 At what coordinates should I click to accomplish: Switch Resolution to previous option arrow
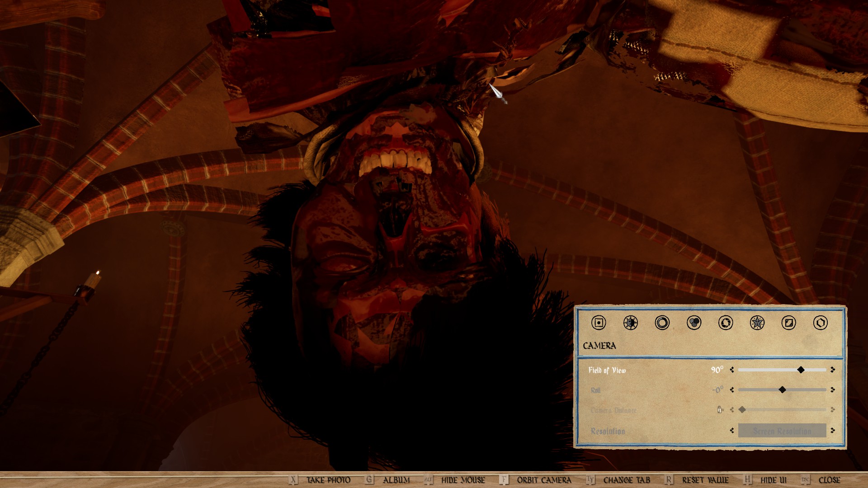point(732,431)
